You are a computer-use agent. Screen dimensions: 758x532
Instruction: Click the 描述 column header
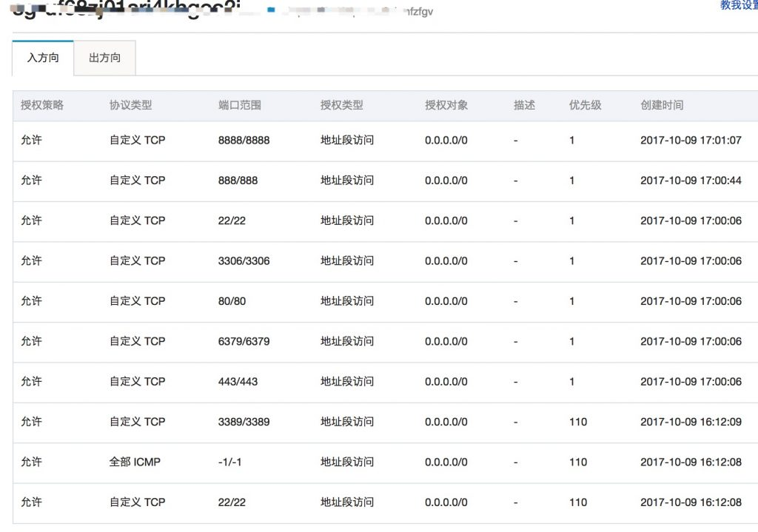pyautogui.click(x=524, y=105)
